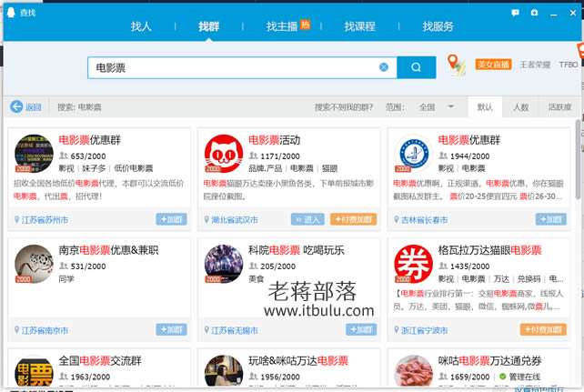Click 付费加群 on the 格瓦拉万达猫眼电影票 card
This screenshot has height=392, width=584.
pos(543,329)
